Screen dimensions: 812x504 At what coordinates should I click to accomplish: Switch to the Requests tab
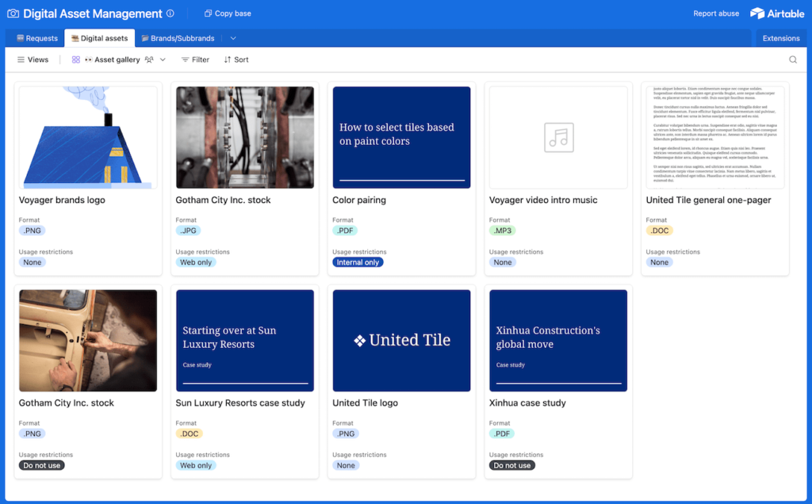pos(37,38)
